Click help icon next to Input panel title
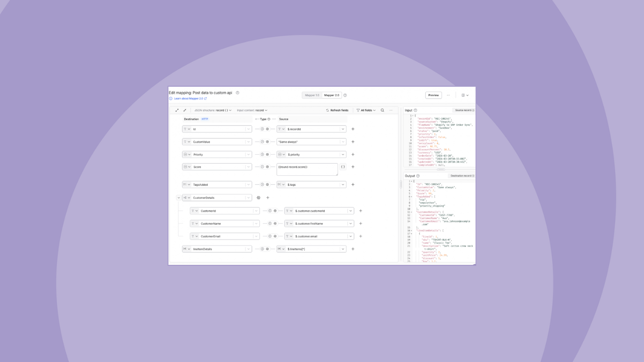Screen dimensions: 644x362 click(x=415, y=110)
